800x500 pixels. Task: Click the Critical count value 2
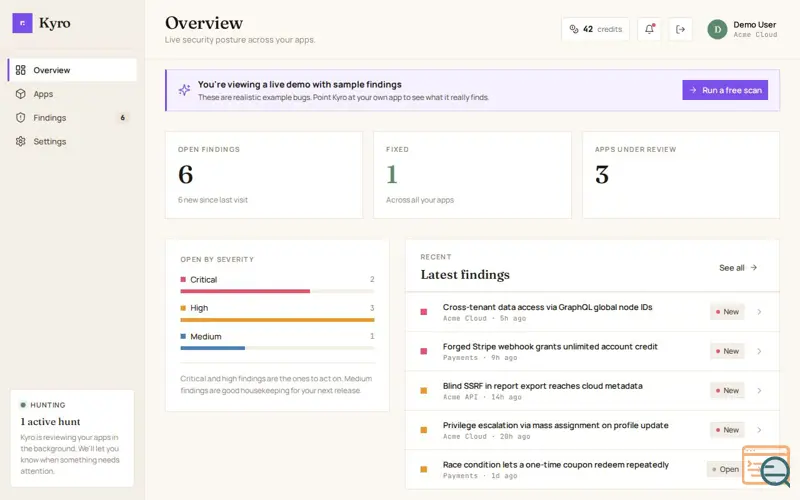pyautogui.click(x=372, y=280)
